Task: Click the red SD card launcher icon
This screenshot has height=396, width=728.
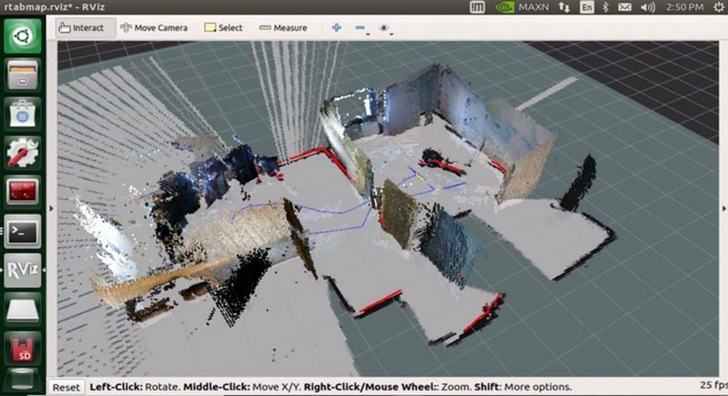Action: [23, 348]
